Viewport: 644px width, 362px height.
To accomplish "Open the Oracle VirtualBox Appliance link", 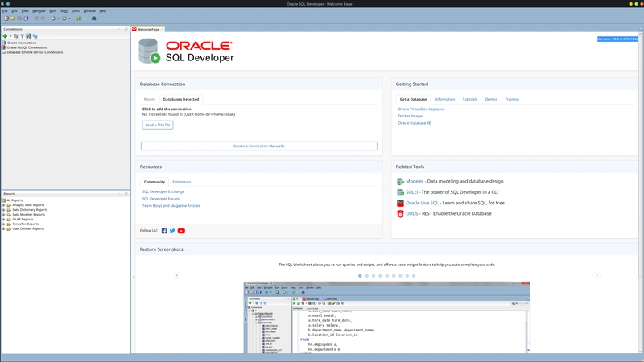I will click(421, 109).
